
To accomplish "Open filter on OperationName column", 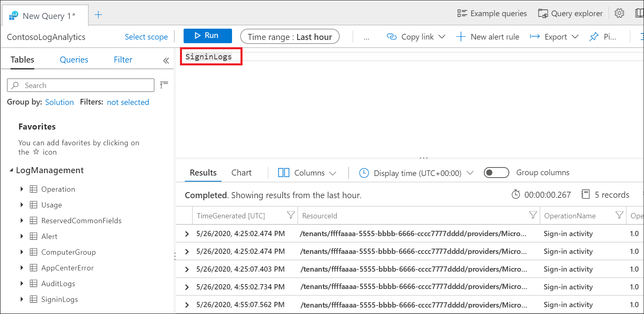I will (619, 215).
